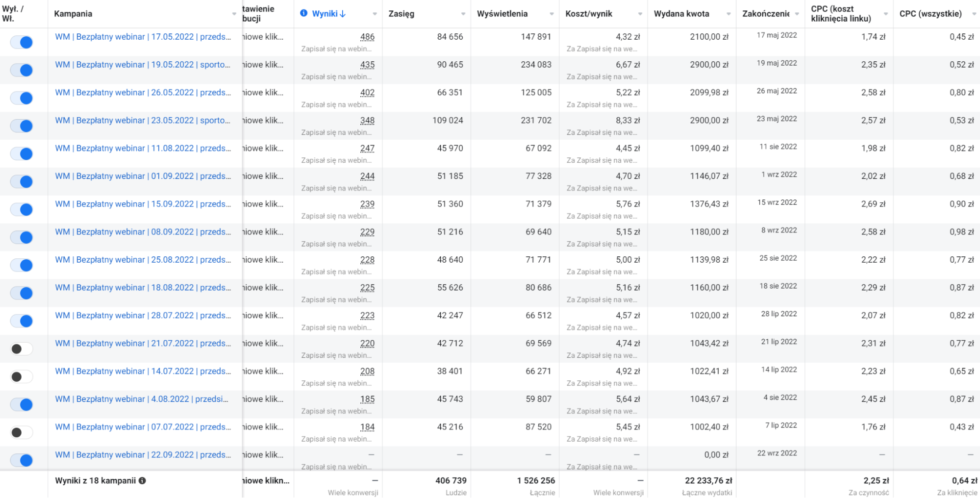Click the info icon beside Wyniki header
The height and width of the screenshot is (498, 980).
click(304, 13)
